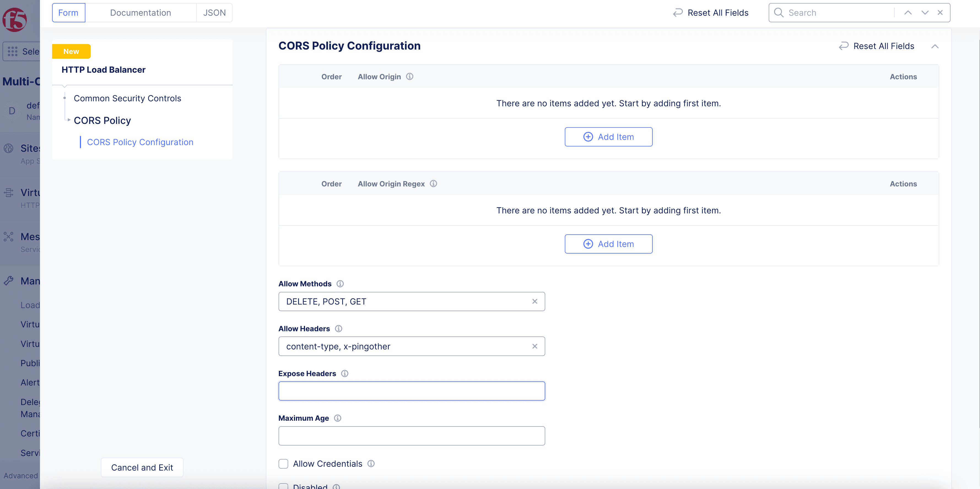This screenshot has height=489, width=980.
Task: Expand the Common Security Controls section
Action: pyautogui.click(x=127, y=98)
